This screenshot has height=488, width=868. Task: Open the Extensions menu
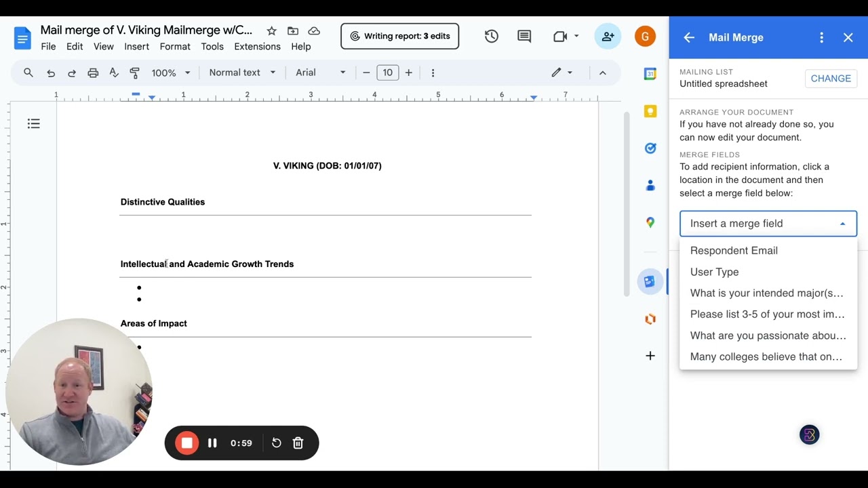coord(257,47)
